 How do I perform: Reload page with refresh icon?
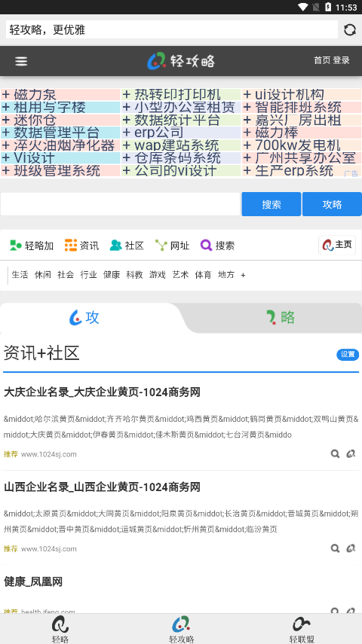350,29
